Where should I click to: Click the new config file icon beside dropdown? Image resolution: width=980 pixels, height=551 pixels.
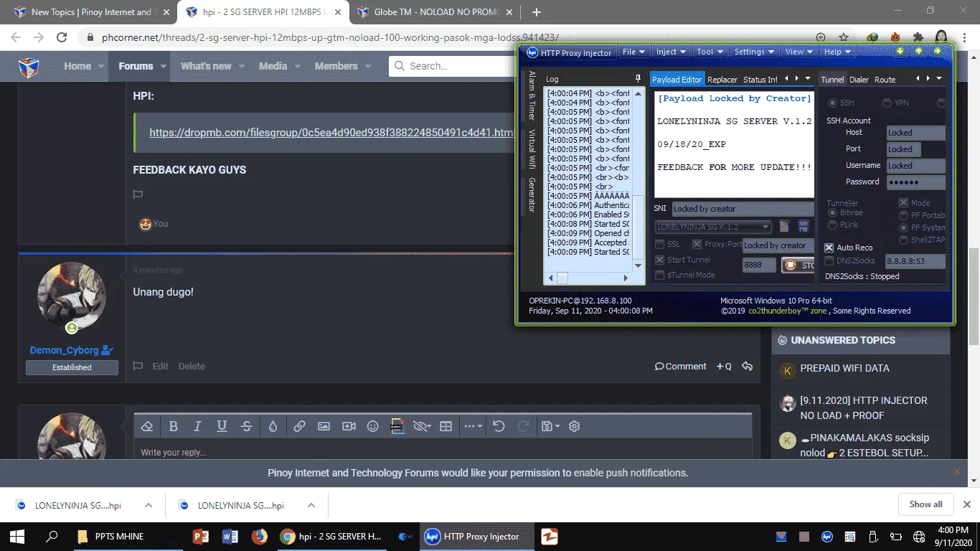(x=784, y=227)
